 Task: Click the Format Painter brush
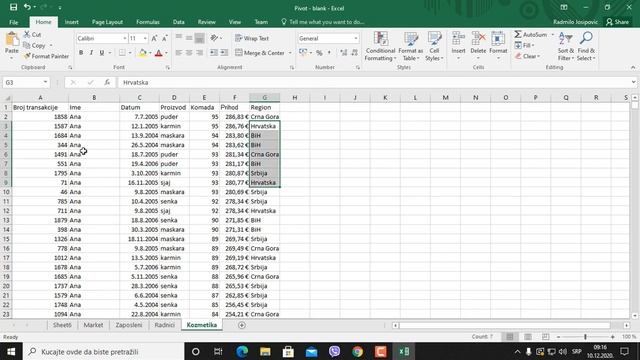pyautogui.click(x=46, y=56)
